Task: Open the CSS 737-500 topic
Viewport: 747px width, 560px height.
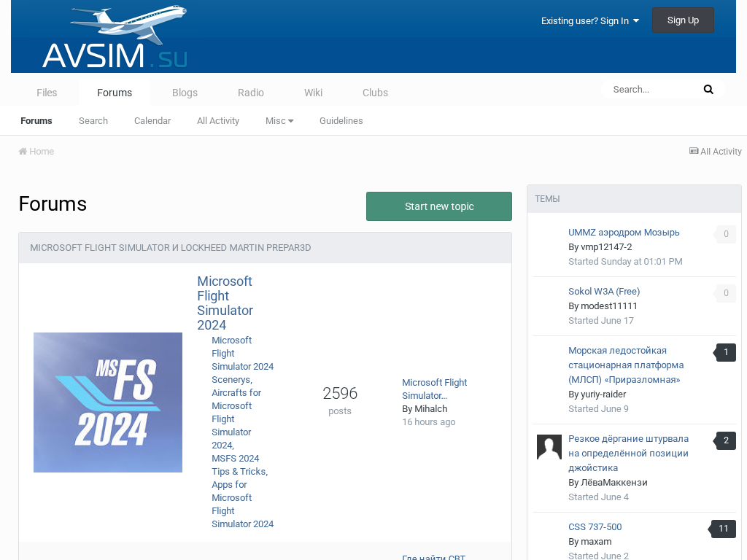Action: click(x=595, y=527)
